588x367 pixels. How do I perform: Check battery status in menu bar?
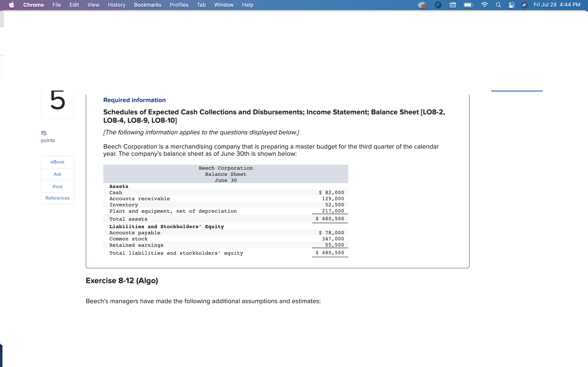coord(468,5)
